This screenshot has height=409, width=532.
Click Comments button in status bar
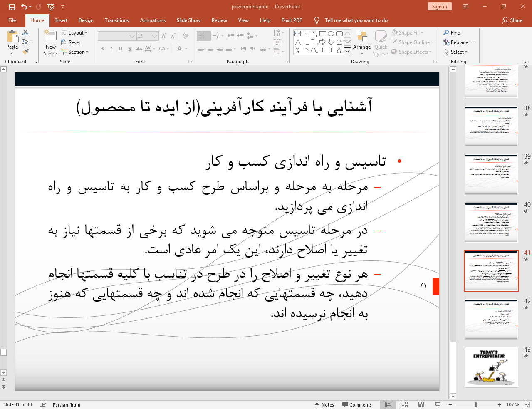pos(357,405)
